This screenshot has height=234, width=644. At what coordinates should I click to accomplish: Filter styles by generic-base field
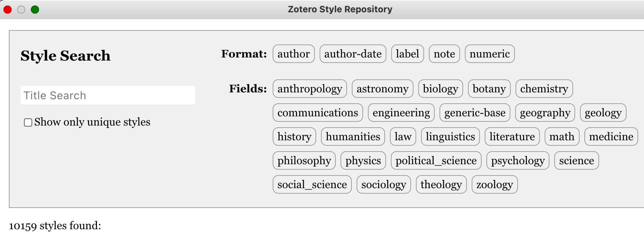coord(475,113)
